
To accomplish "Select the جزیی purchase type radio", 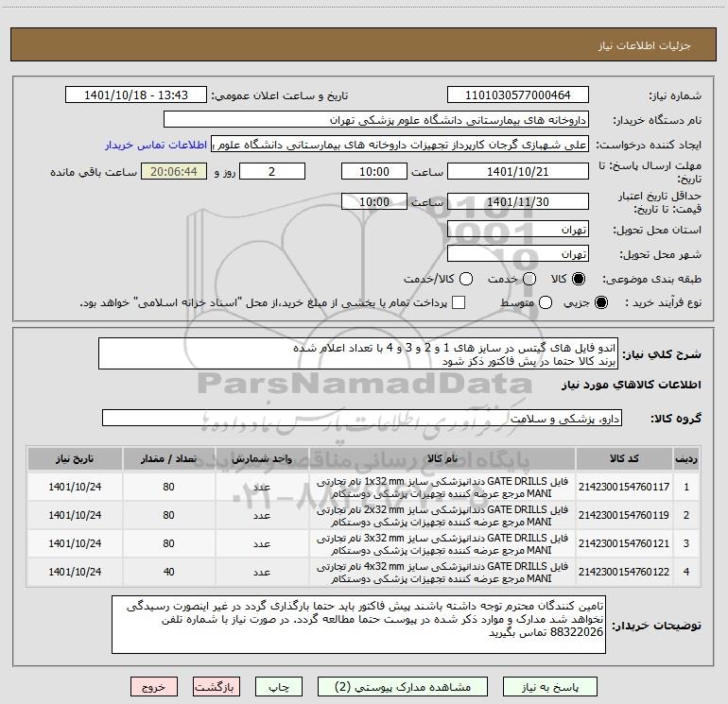I will point(600,302).
